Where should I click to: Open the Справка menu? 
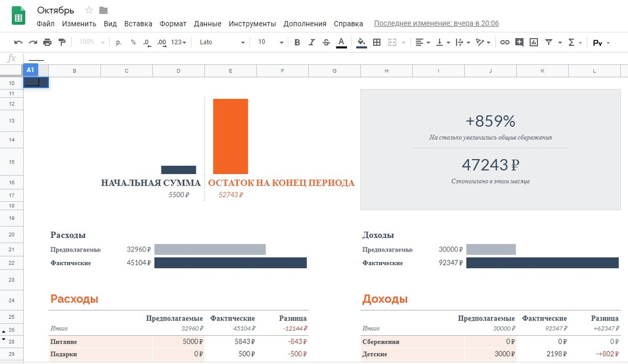348,24
